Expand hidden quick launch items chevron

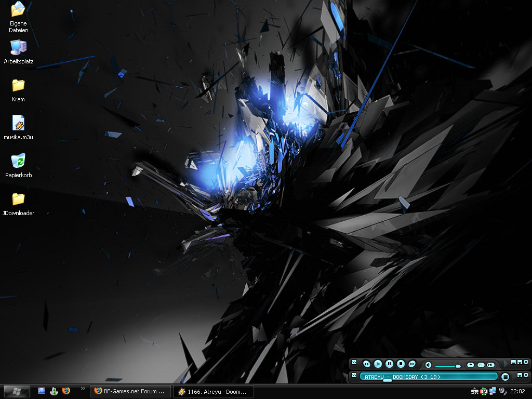coord(83,389)
